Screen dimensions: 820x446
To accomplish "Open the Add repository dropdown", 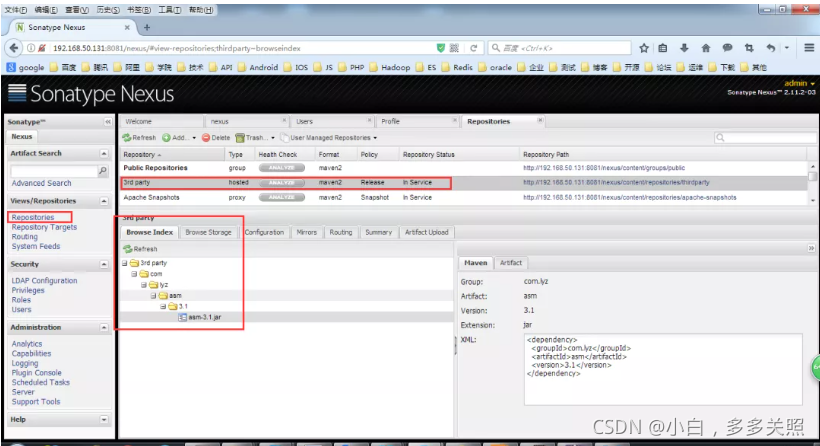I will pyautogui.click(x=179, y=138).
